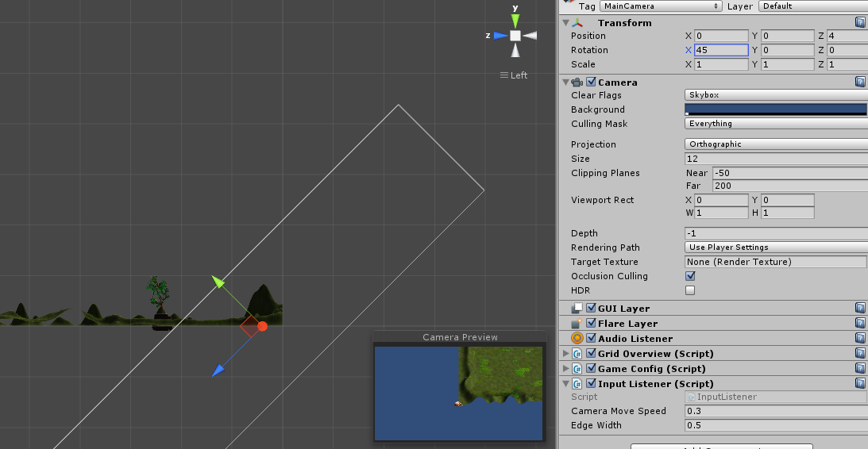This screenshot has width=868, height=449.
Task: Open help for GUI Layer component
Action: point(860,308)
